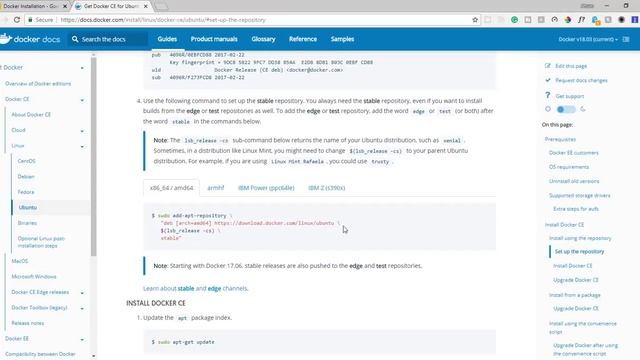This screenshot has height=360, width=640.
Task: Open the CentOS install page
Action: pyautogui.click(x=27, y=161)
